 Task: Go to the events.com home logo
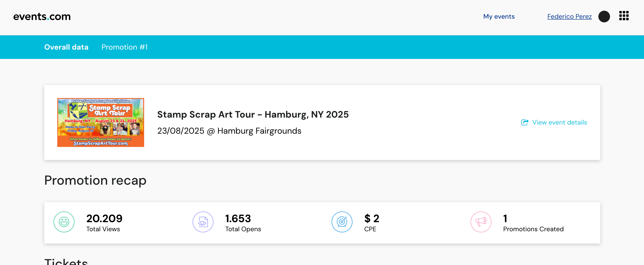pos(42,17)
